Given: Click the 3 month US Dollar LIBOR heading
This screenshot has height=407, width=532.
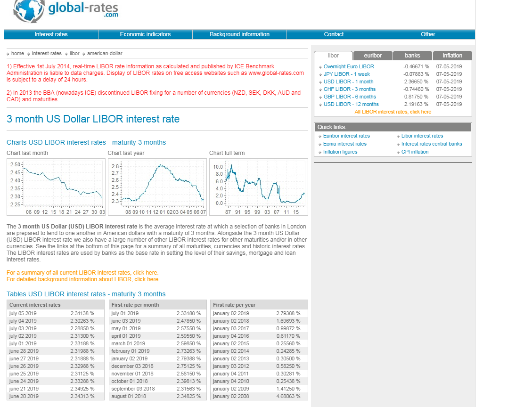Looking at the screenshot, I should point(93,119).
